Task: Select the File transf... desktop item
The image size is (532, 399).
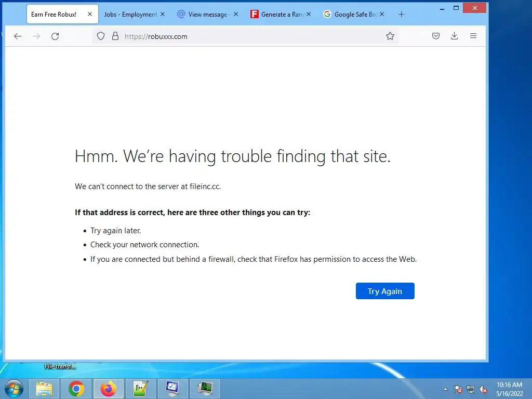Action: (60, 366)
